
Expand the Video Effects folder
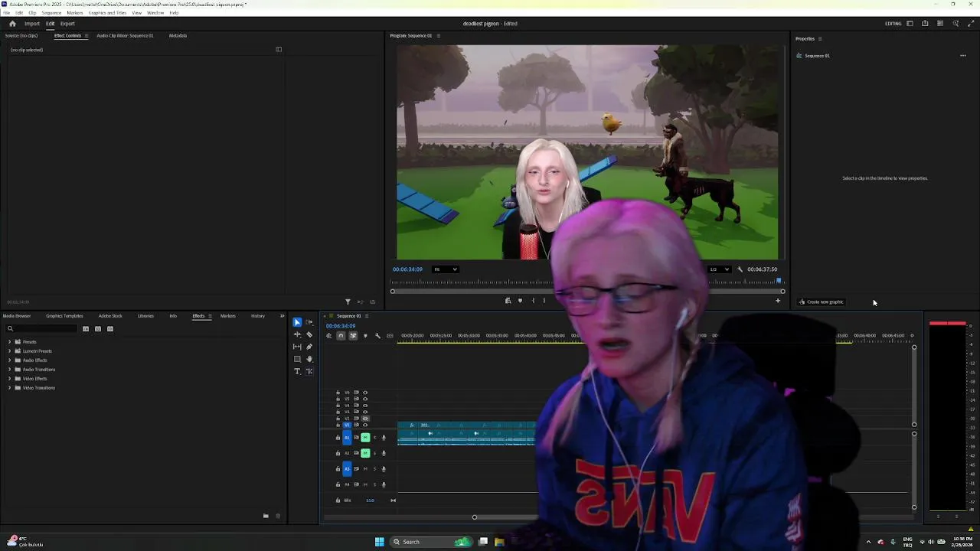(x=9, y=379)
